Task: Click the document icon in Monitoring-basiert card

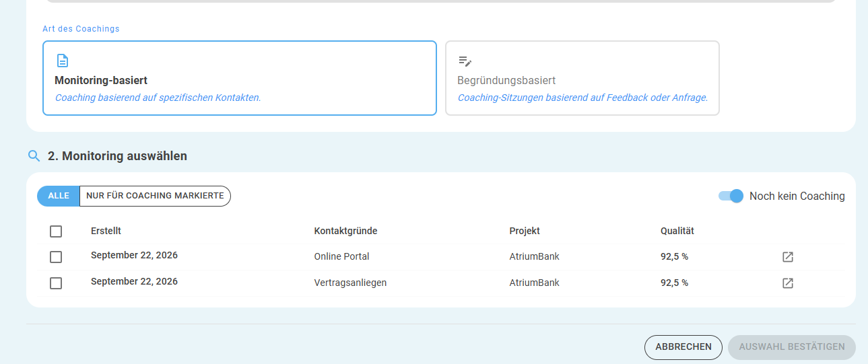Action: (x=62, y=61)
